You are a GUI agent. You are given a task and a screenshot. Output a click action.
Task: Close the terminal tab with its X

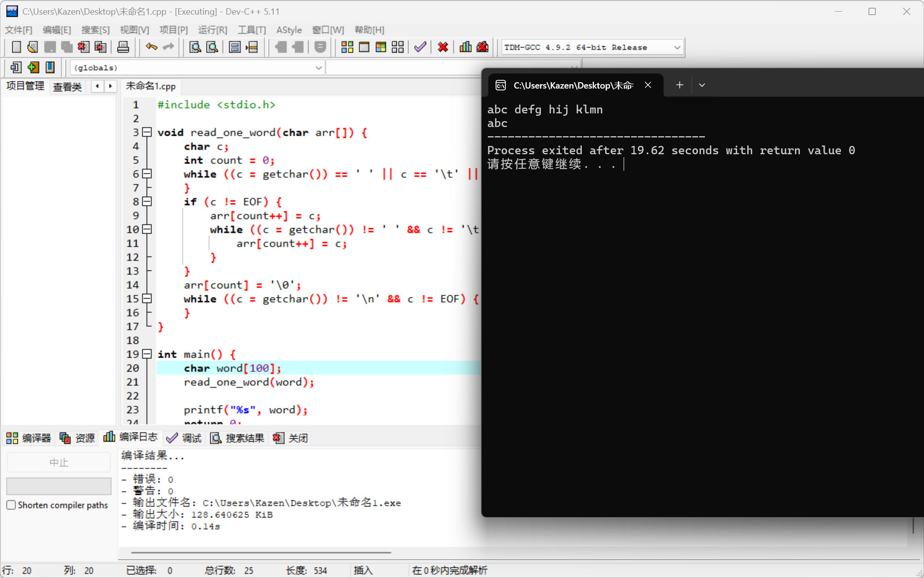(x=648, y=85)
